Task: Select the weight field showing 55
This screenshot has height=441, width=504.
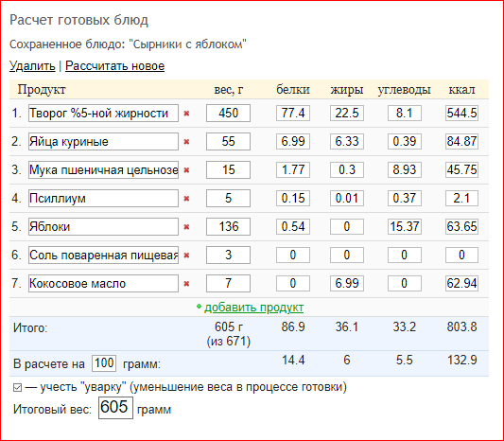Action: [228, 142]
